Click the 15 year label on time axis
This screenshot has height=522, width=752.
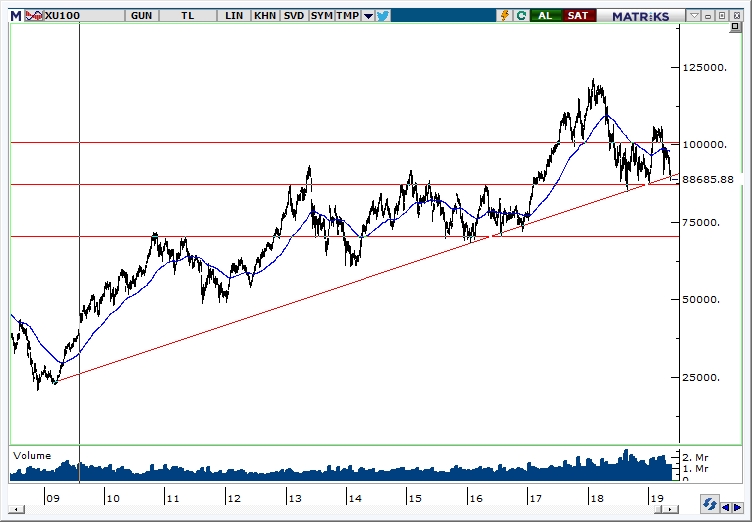(x=415, y=498)
